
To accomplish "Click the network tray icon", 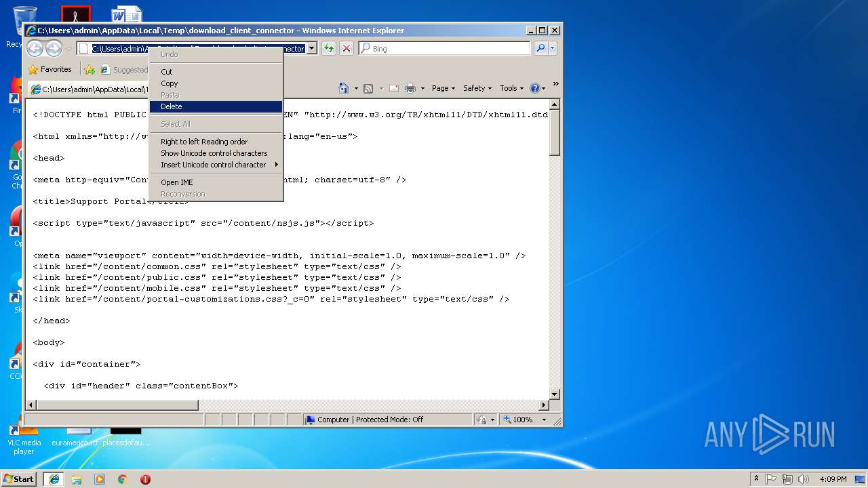I will pyautogui.click(x=787, y=479).
